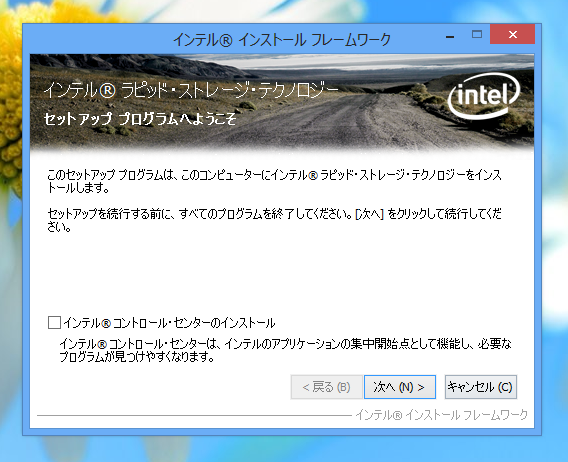Screen dimensions: 568x462
Task: Click the paragraph starting セットアップを続行する前に
Action: coord(274,220)
